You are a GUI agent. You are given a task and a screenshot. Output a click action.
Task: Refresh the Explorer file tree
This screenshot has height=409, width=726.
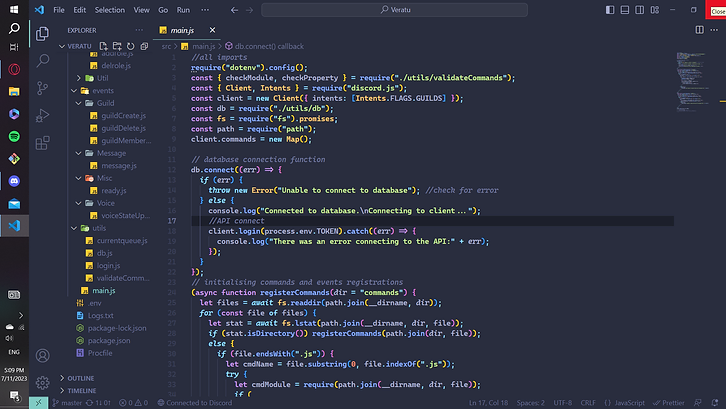tap(129, 46)
